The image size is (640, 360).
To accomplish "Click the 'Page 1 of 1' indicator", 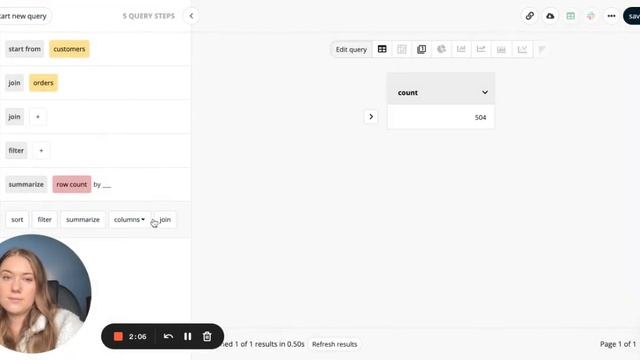I will (618, 344).
